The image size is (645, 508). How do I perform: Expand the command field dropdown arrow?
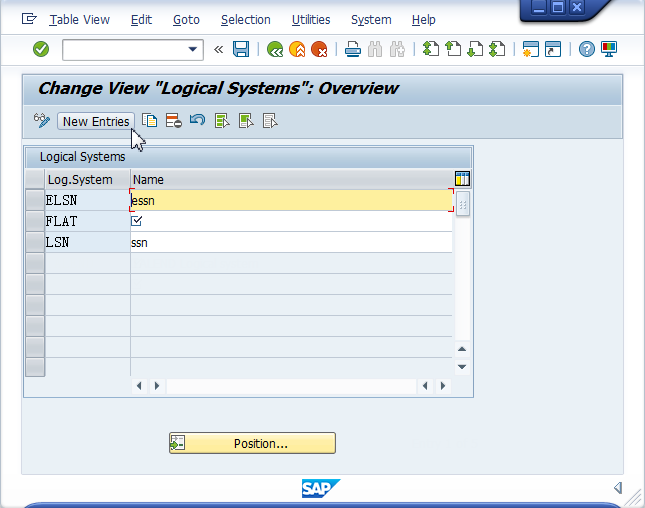pos(193,49)
